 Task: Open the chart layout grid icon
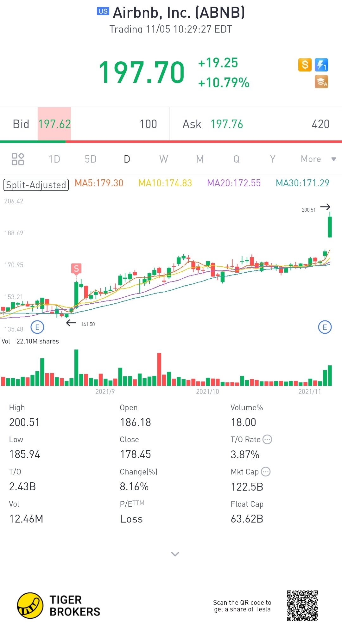(x=18, y=159)
